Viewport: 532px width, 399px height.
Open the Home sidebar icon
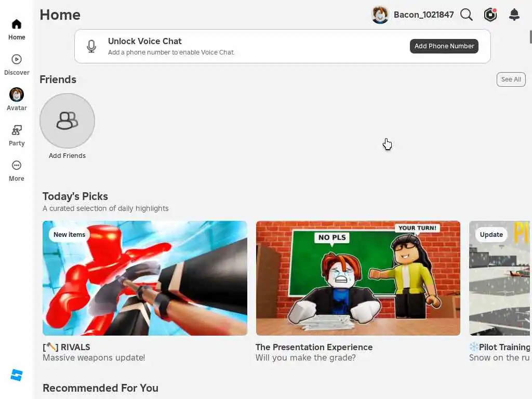16,24
